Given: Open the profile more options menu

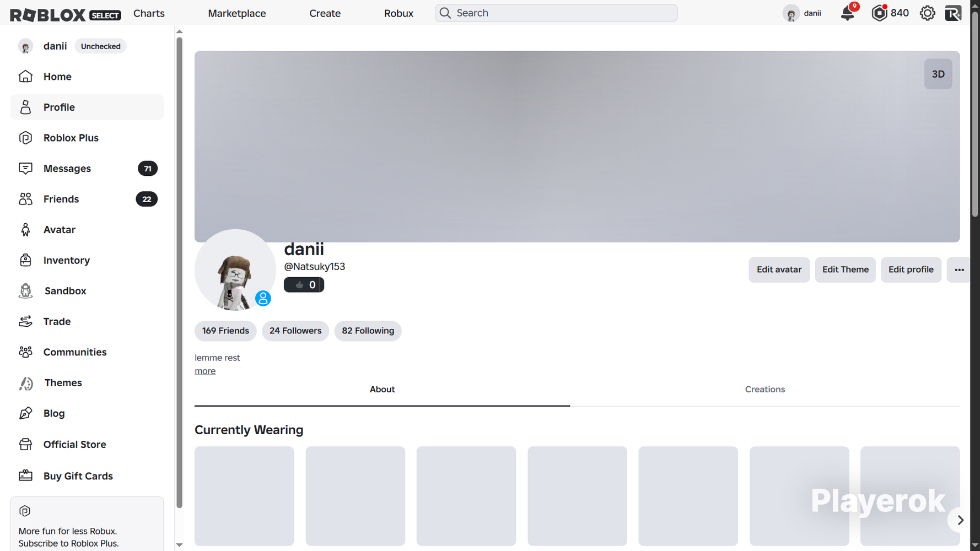Looking at the screenshot, I should [x=959, y=270].
